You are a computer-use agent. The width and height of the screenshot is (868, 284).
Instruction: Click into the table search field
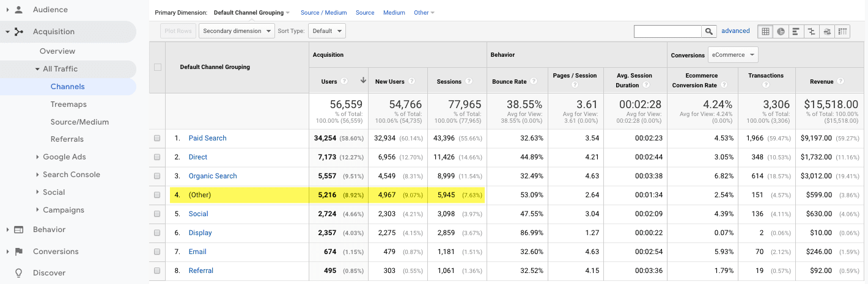click(668, 31)
